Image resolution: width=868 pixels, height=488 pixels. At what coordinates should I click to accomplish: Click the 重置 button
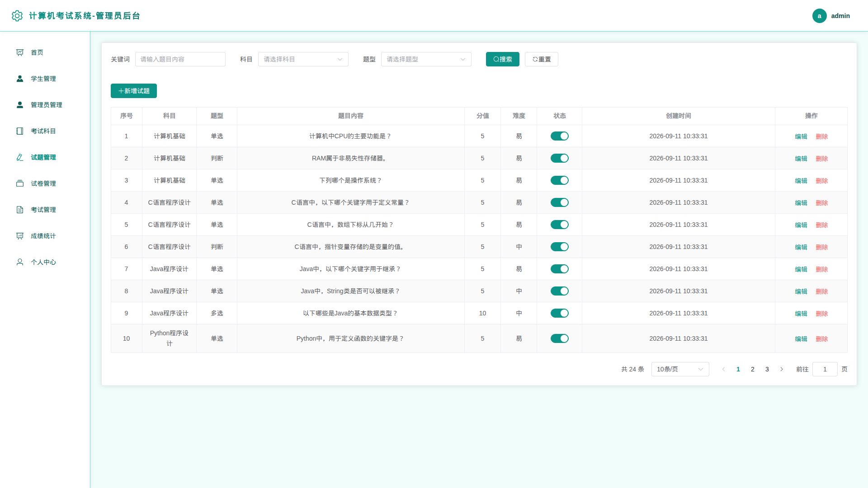(542, 59)
